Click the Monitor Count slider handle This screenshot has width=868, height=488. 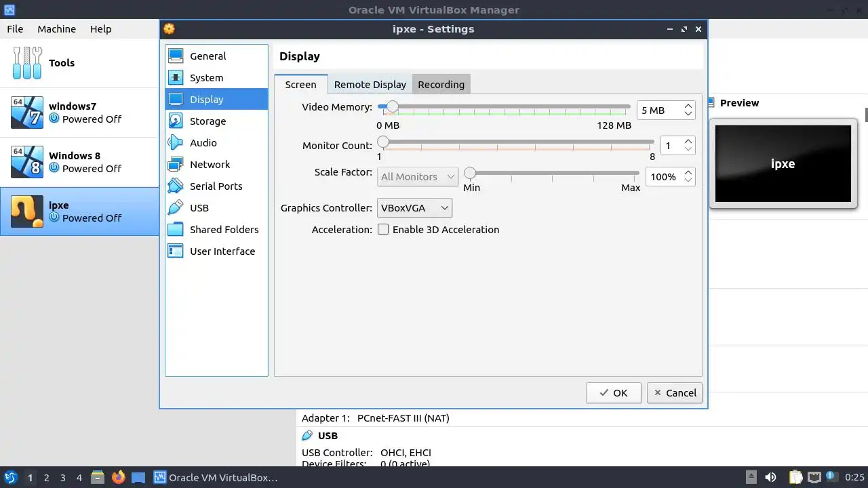point(383,142)
